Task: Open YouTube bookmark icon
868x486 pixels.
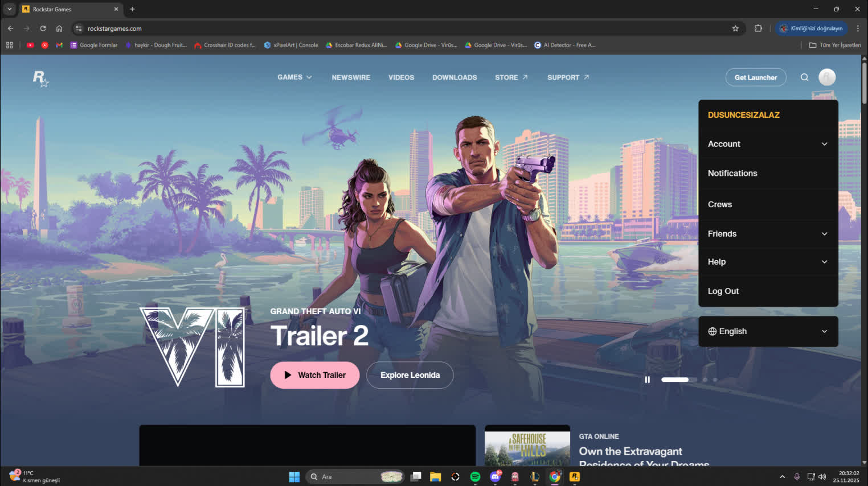Action: 31,45
